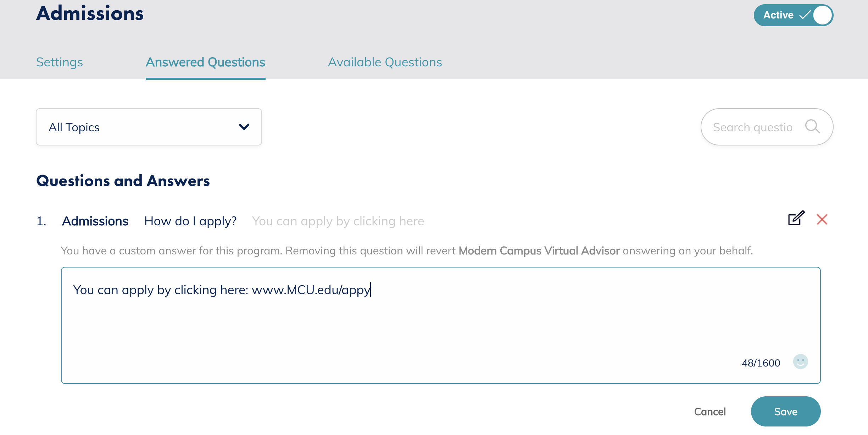Open the Available Questions tab
Viewport: 868px width, 435px height.
385,62
